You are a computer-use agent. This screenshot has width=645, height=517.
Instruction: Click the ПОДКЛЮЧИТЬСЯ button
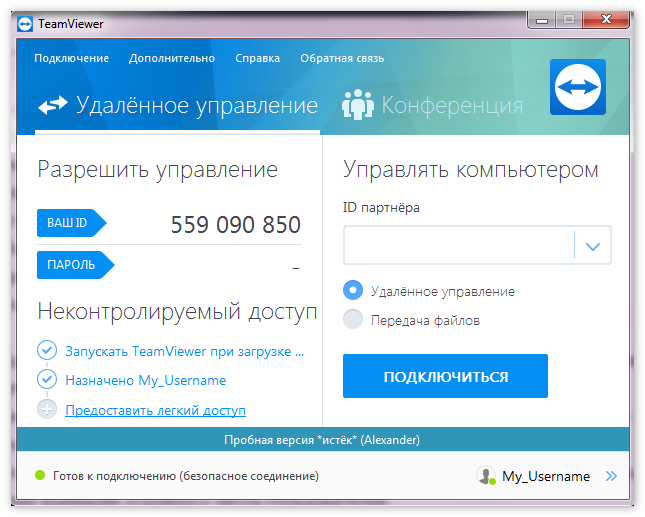click(445, 376)
